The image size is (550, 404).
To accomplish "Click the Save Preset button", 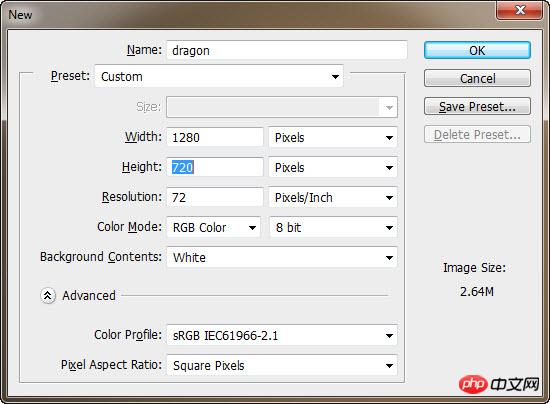I will [477, 106].
